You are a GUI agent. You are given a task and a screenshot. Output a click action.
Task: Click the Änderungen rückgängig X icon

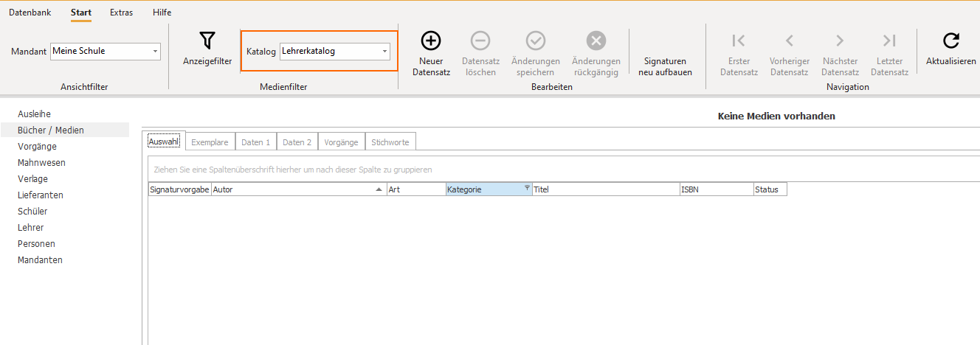point(596,41)
